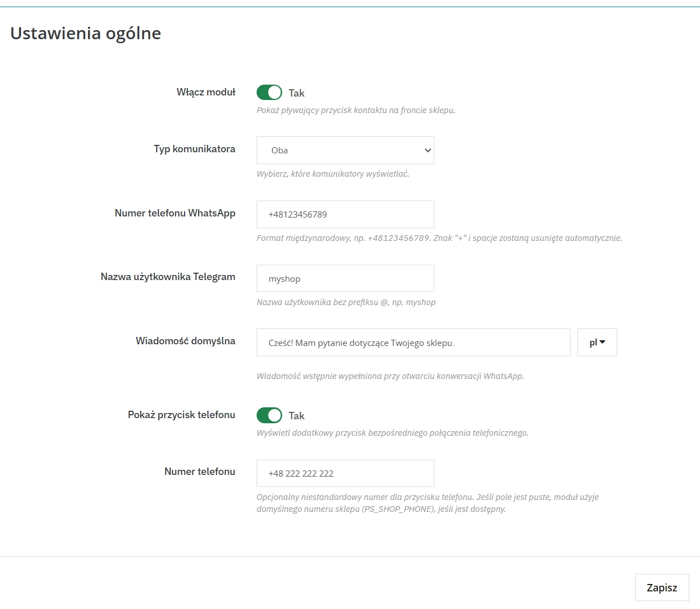The height and width of the screenshot is (609, 700).
Task: Click the chevron arrow in the Oba select box
Action: point(427,151)
